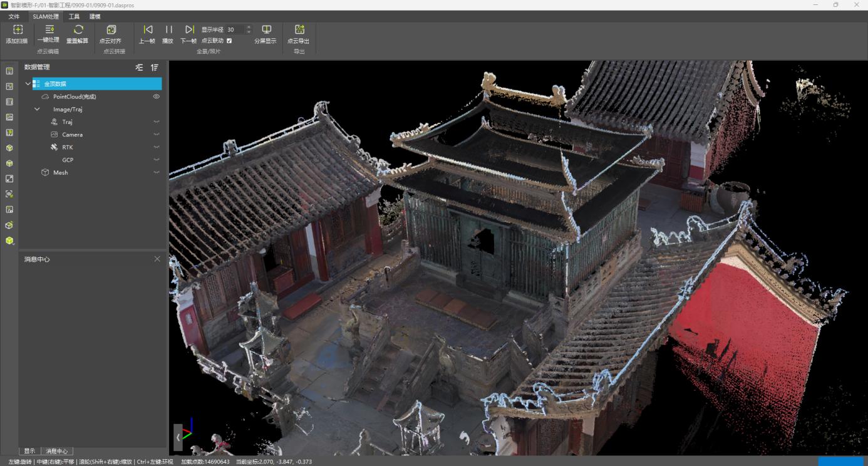This screenshot has width=868, height=466.
Task: Collapse the Image/Traj group arrow
Action: coord(37,109)
